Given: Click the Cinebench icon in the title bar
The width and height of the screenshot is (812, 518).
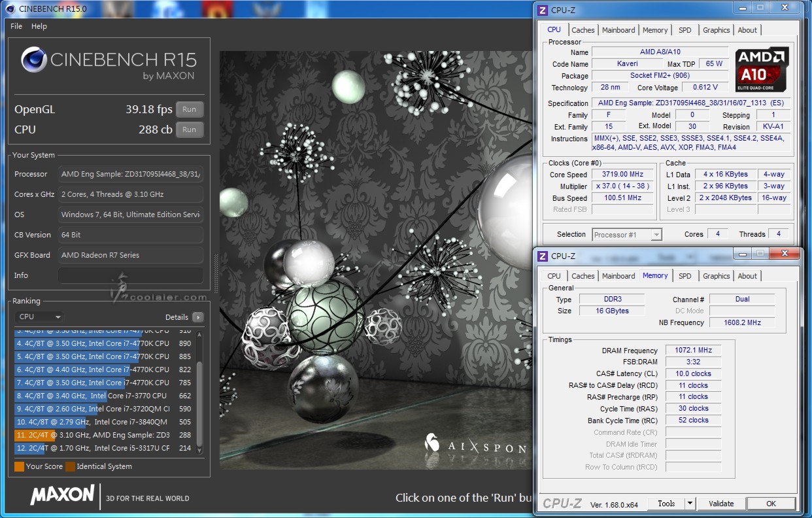Looking at the screenshot, I should [10, 9].
